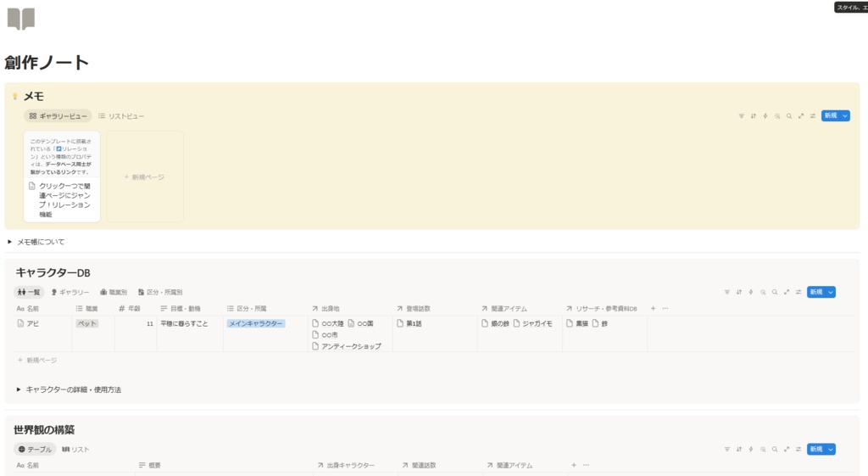Open view settings sliders icon in 世界観の構築 toolbar
Image resolution: width=868 pixels, height=476 pixels.
(x=798, y=450)
